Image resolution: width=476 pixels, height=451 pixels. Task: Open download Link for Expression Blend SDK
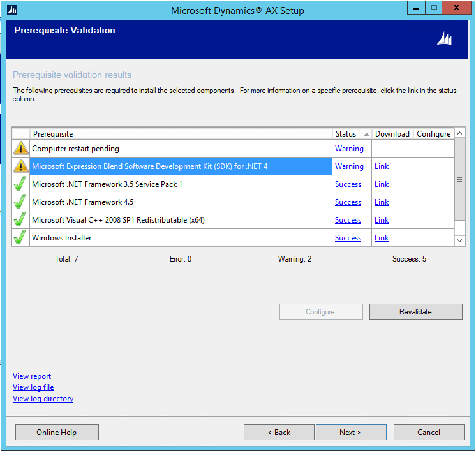tap(382, 166)
